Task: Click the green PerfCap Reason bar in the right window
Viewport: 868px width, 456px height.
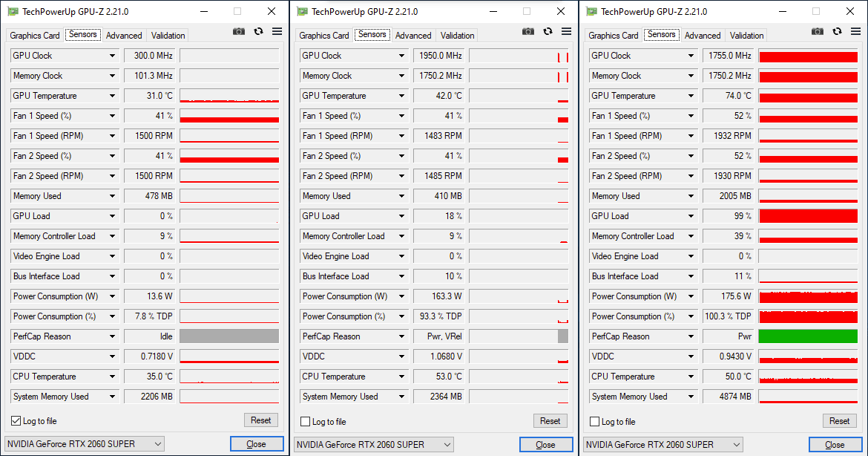Action: tap(808, 336)
